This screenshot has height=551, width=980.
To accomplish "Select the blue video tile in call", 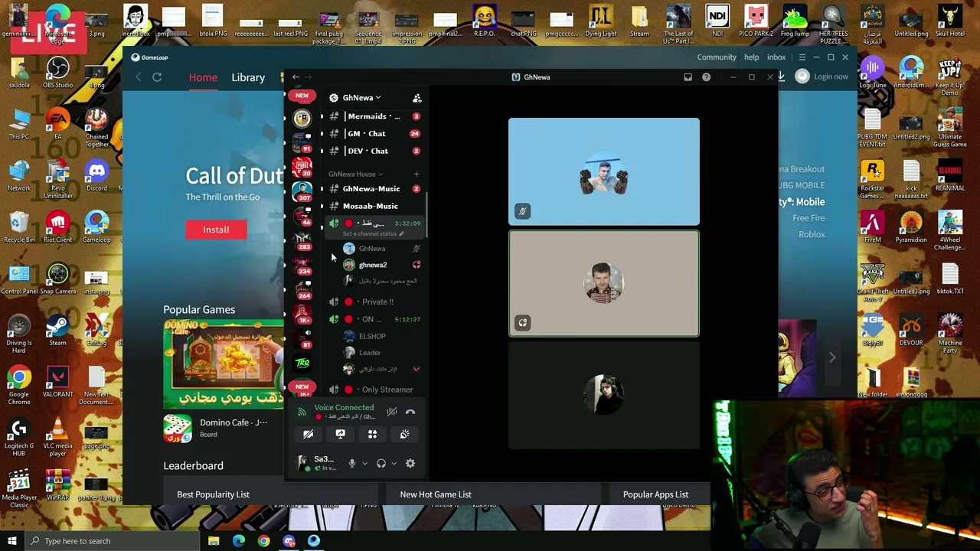I will click(x=604, y=171).
